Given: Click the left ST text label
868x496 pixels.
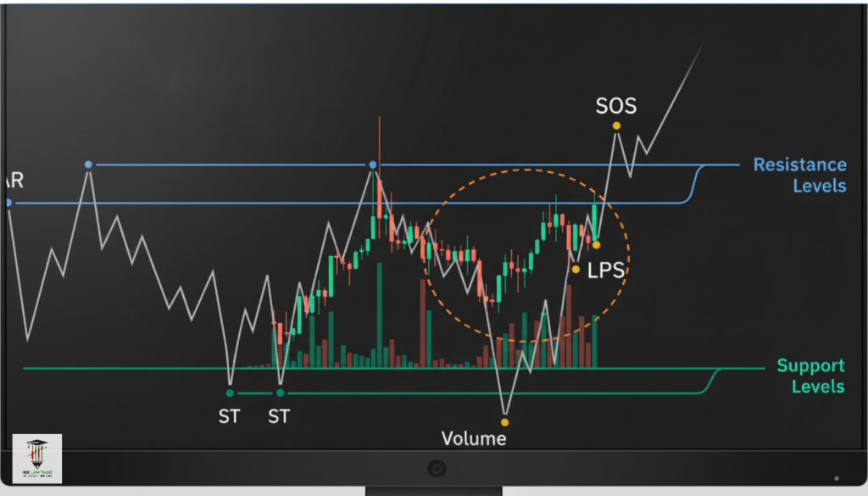Looking at the screenshot, I should pos(230,416).
